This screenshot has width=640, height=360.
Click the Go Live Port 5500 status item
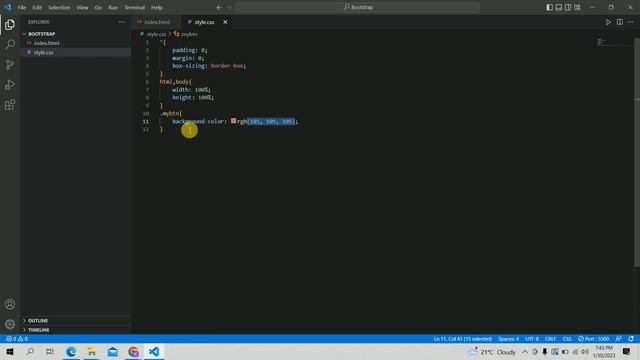(593, 339)
